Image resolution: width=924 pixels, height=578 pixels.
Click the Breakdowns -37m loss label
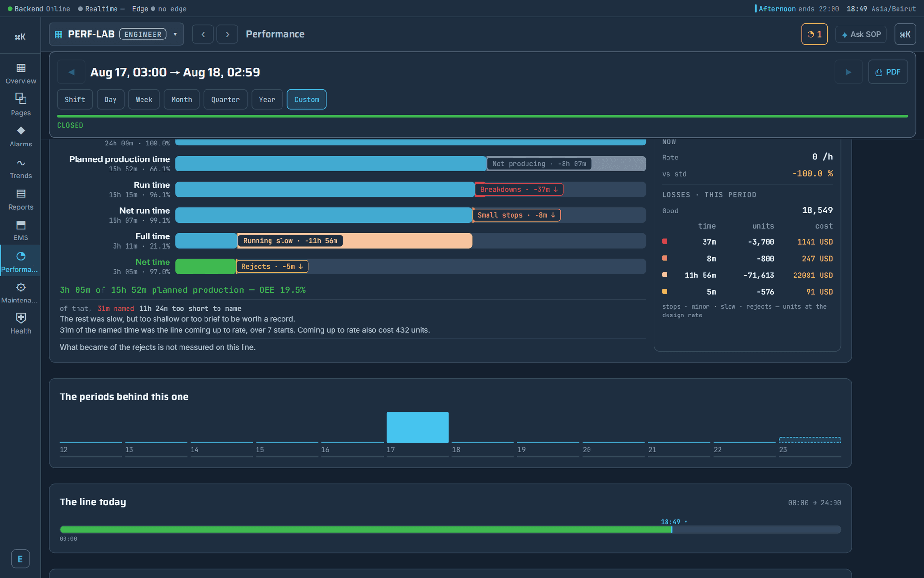coord(519,189)
